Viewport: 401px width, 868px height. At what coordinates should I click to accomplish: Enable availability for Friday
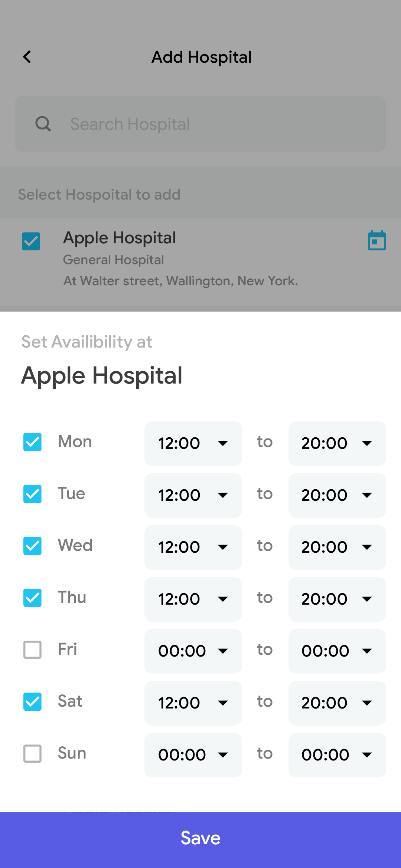(32, 650)
